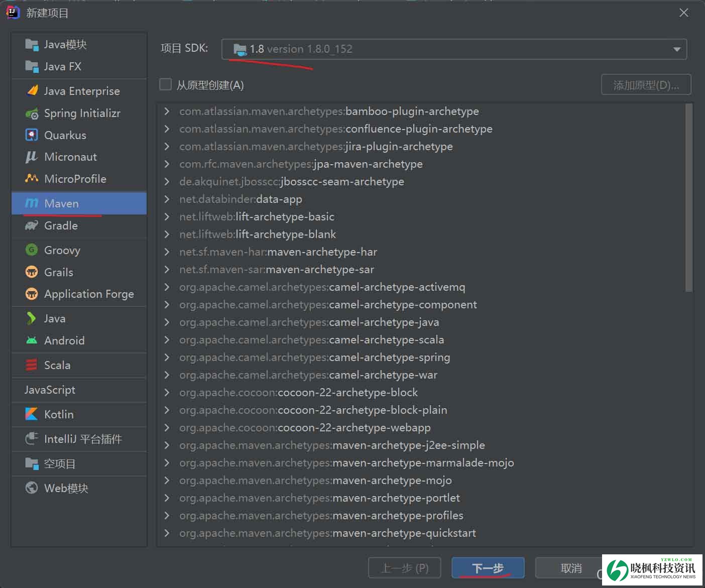This screenshot has height=588, width=705.
Task: Open the 项目 SDK dropdown arrow
Action: (676, 49)
